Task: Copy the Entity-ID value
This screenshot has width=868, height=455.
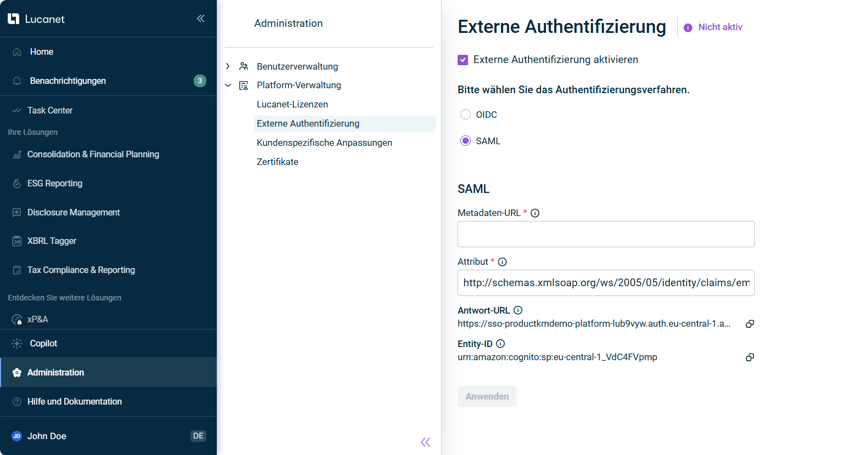Action: tap(750, 357)
